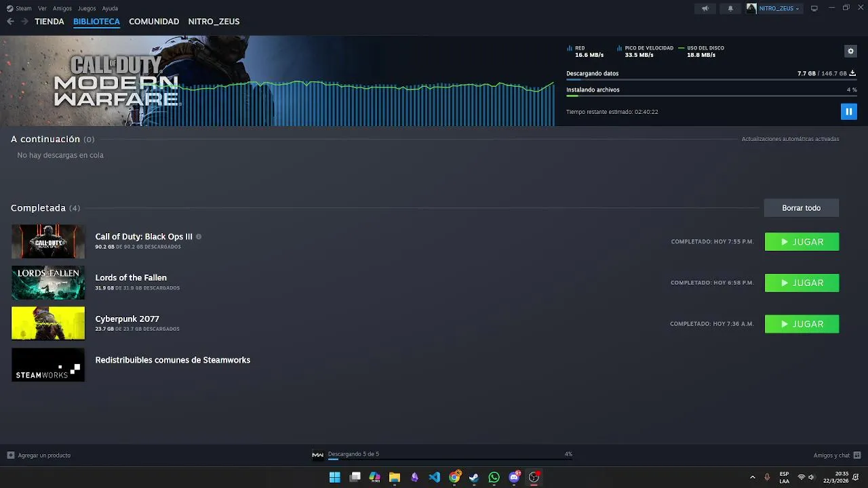Click the Instalando archivos progress bar

click(x=711, y=96)
